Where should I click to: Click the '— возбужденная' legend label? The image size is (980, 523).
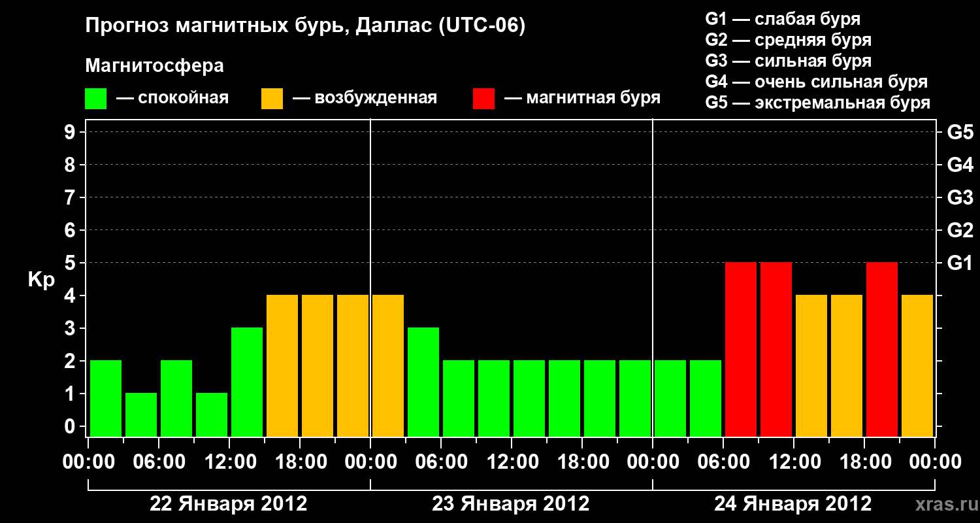click(x=365, y=99)
